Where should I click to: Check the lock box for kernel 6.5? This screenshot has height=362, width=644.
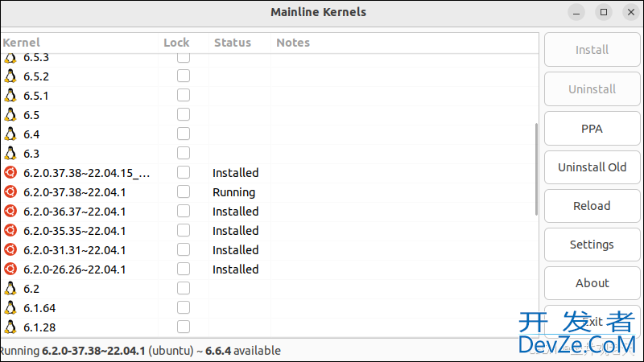[184, 114]
